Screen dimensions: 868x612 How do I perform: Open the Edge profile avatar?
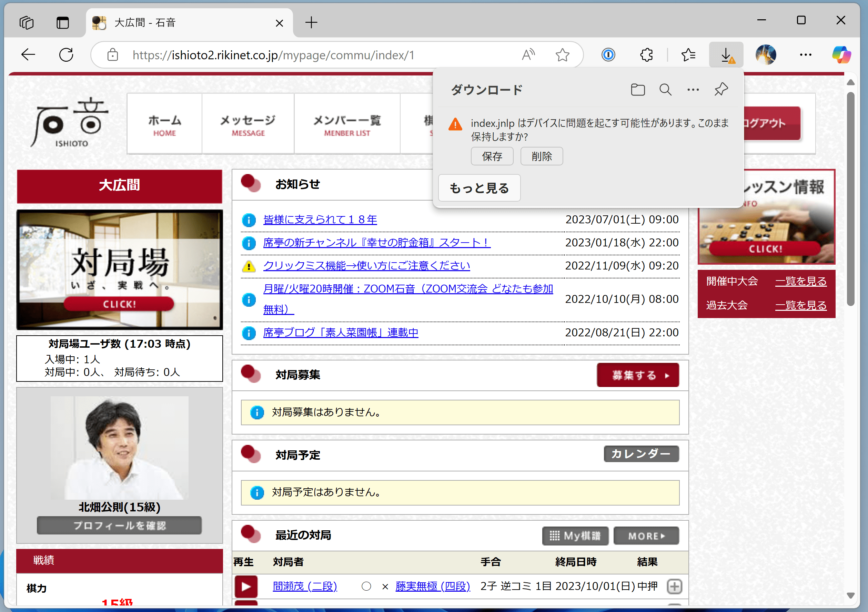[766, 54]
